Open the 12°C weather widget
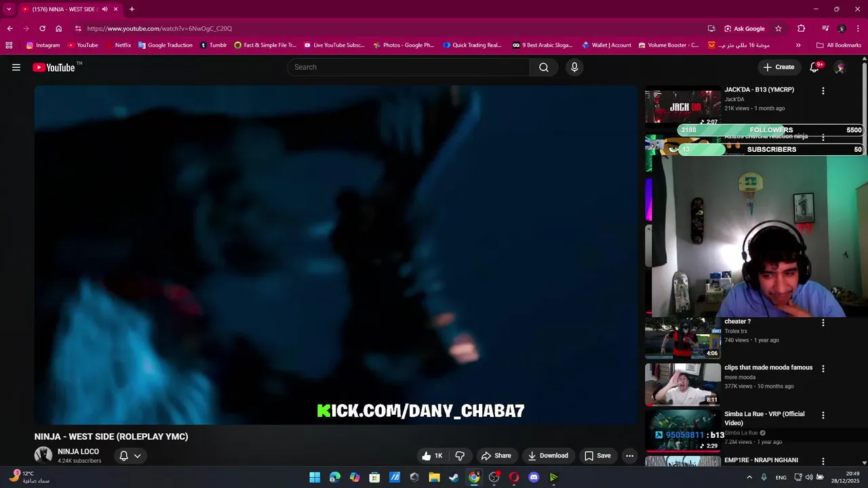 point(29,477)
